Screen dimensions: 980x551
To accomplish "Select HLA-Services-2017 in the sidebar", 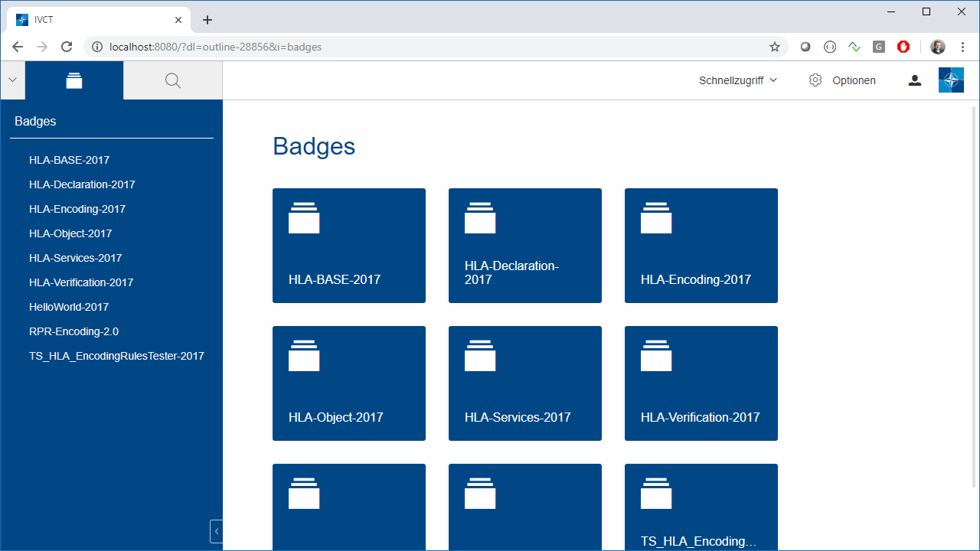I will (x=75, y=258).
